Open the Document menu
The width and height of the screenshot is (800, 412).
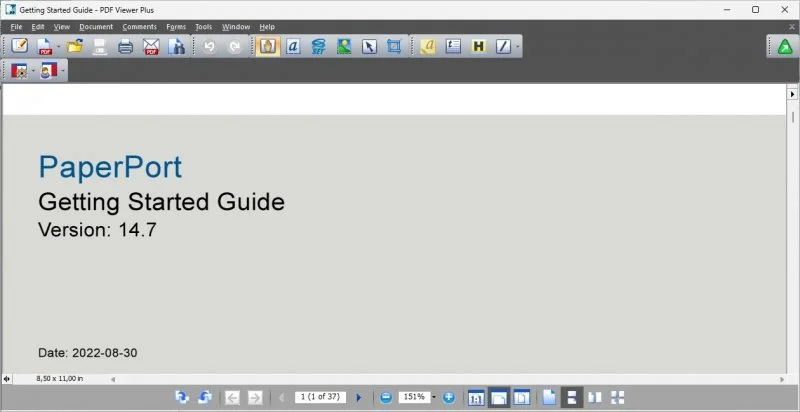[x=96, y=27]
